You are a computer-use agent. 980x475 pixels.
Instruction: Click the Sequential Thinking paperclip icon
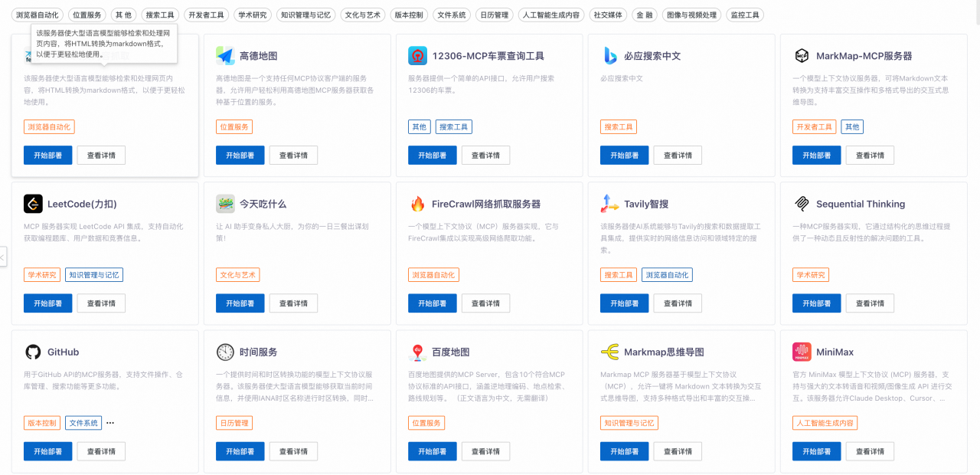(x=802, y=204)
